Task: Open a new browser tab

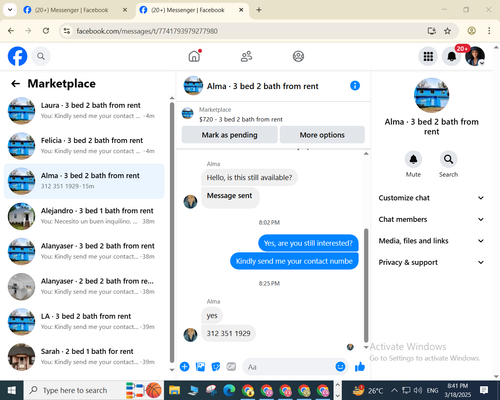Action: point(259,10)
